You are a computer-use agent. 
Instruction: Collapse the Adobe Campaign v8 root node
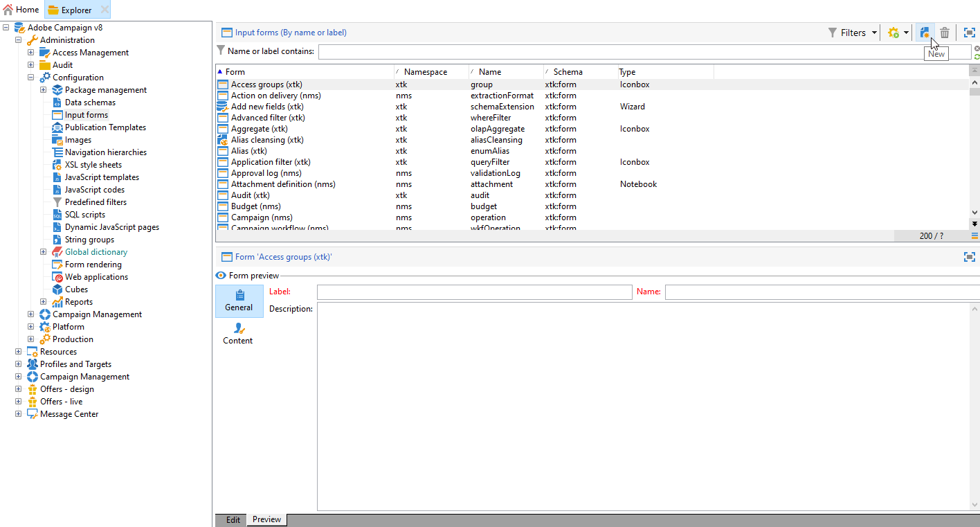(6, 28)
